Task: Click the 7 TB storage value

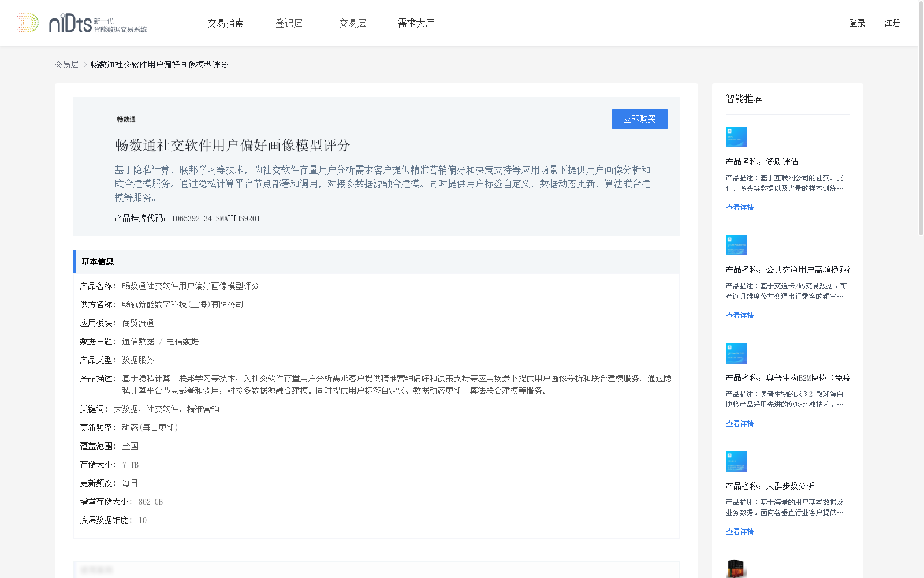Action: point(131,465)
